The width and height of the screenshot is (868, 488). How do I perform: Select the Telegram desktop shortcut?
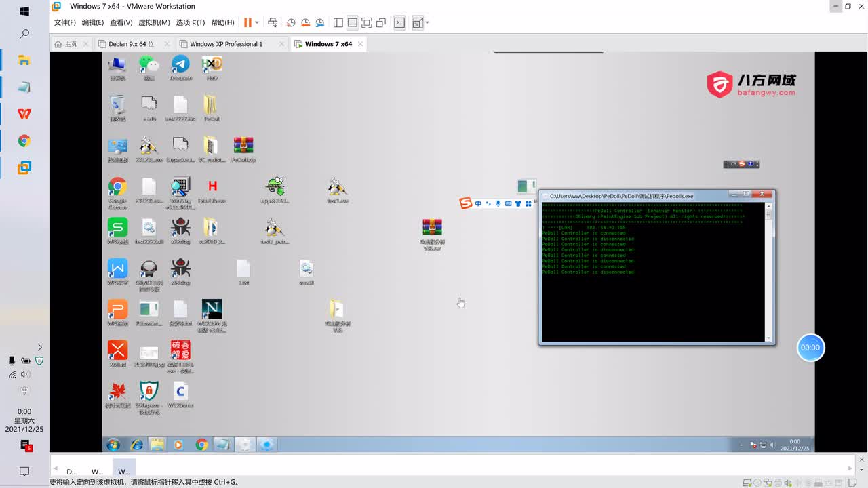[x=180, y=68]
